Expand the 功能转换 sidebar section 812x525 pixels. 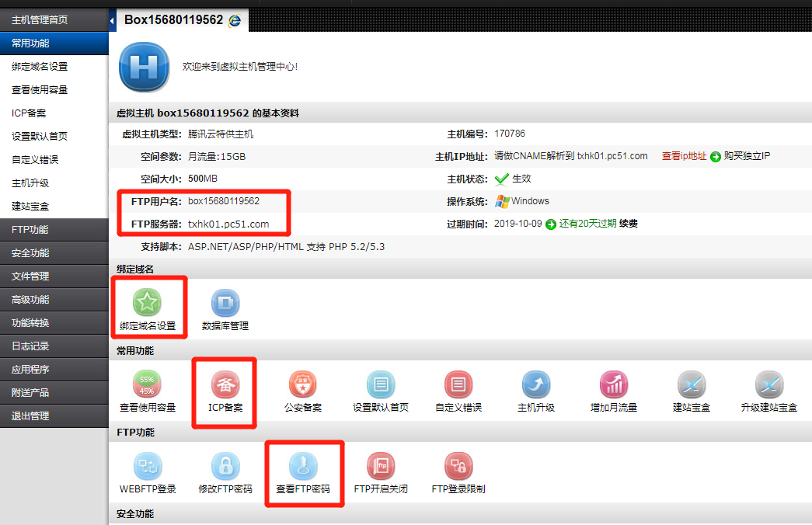54,322
